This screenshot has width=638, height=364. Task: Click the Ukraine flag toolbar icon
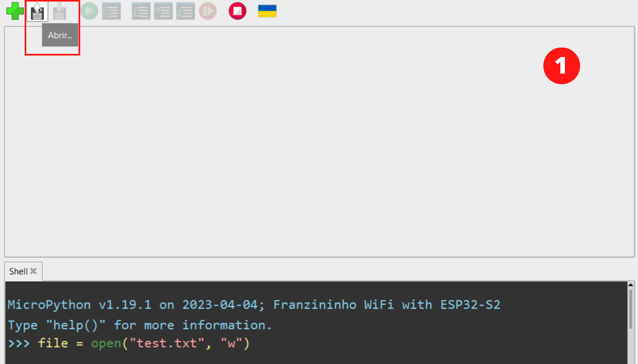pyautogui.click(x=267, y=11)
